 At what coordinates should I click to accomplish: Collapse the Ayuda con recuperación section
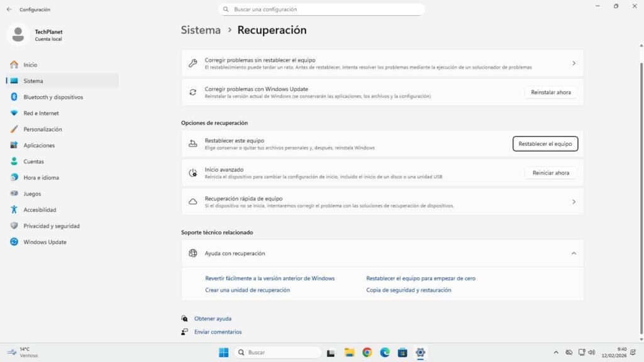pos(573,253)
